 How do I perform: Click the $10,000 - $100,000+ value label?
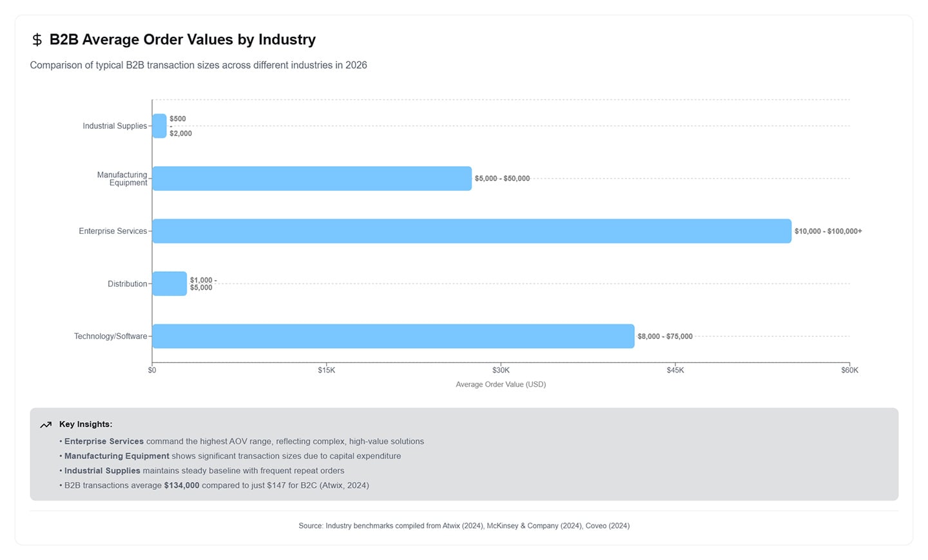(827, 231)
